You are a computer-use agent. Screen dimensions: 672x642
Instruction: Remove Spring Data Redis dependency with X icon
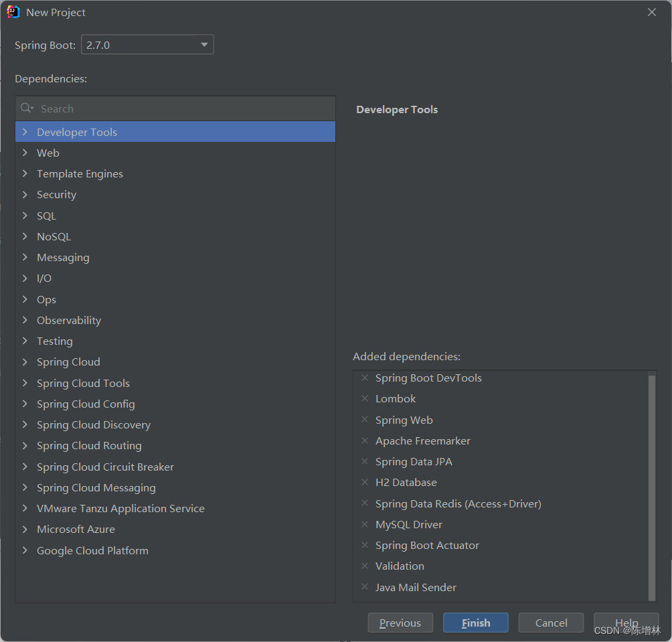click(x=365, y=503)
